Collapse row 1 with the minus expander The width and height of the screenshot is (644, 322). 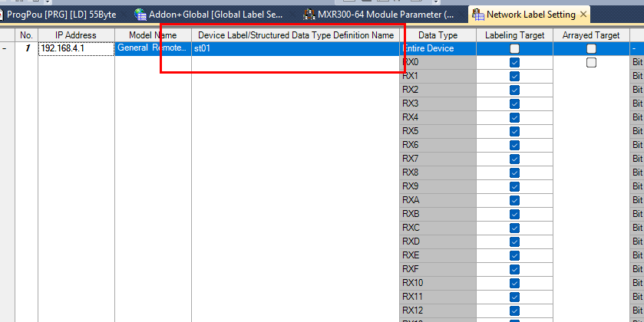coord(5,48)
